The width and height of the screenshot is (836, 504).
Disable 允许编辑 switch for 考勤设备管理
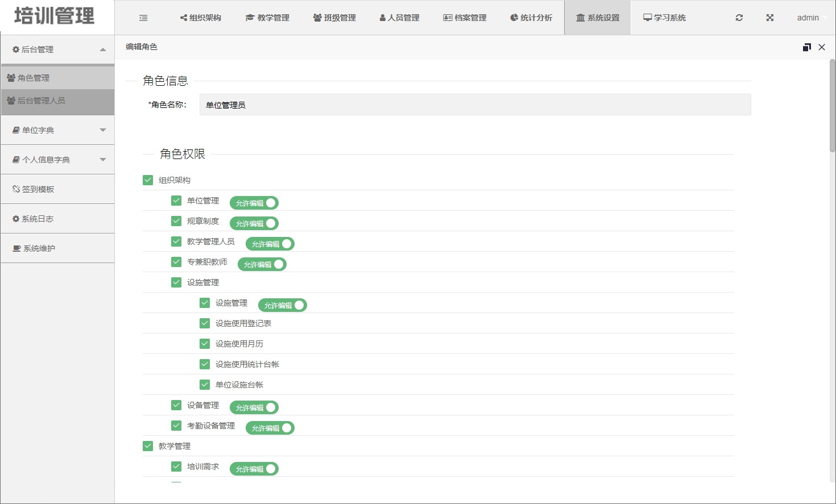pyautogui.click(x=270, y=428)
